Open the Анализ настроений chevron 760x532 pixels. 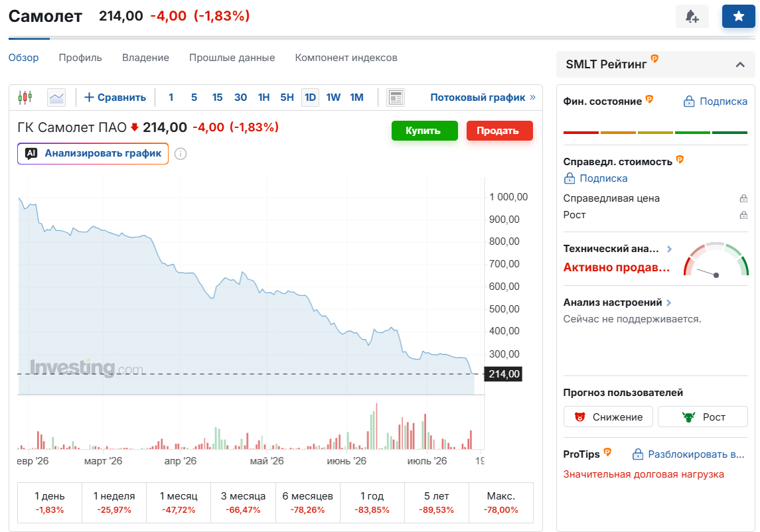[x=669, y=303]
